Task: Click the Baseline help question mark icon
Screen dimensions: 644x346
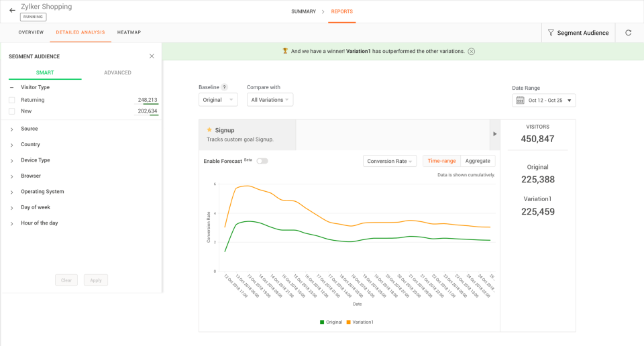Action: [x=224, y=87]
